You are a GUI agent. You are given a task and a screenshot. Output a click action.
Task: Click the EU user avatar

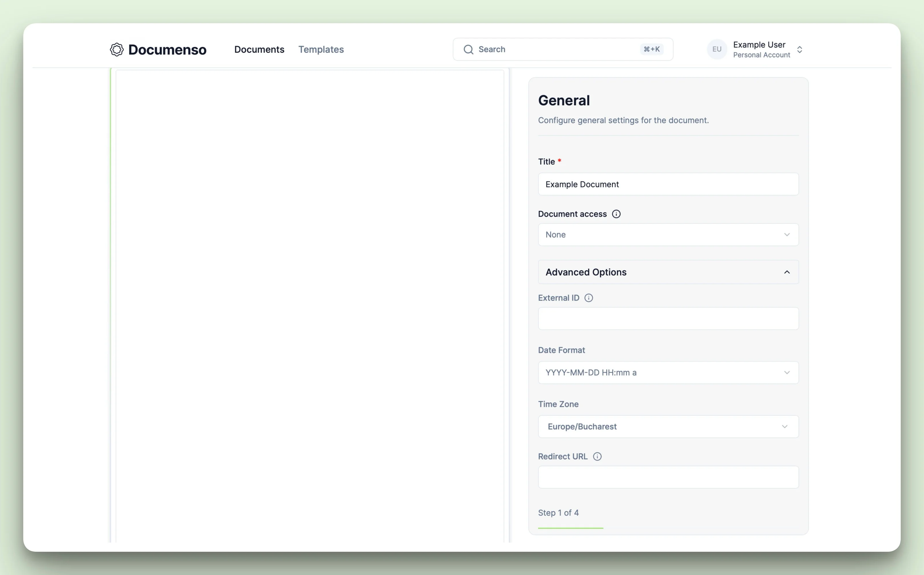click(716, 49)
